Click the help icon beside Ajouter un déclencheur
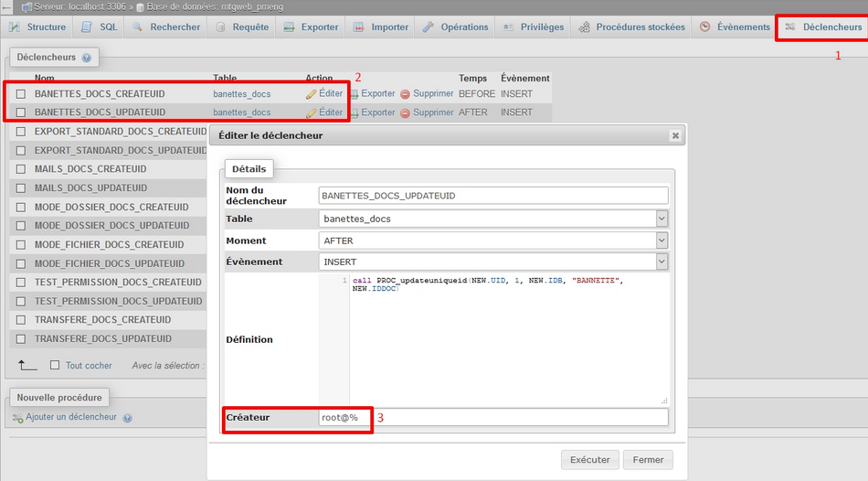The width and height of the screenshot is (868, 481). tap(128, 418)
